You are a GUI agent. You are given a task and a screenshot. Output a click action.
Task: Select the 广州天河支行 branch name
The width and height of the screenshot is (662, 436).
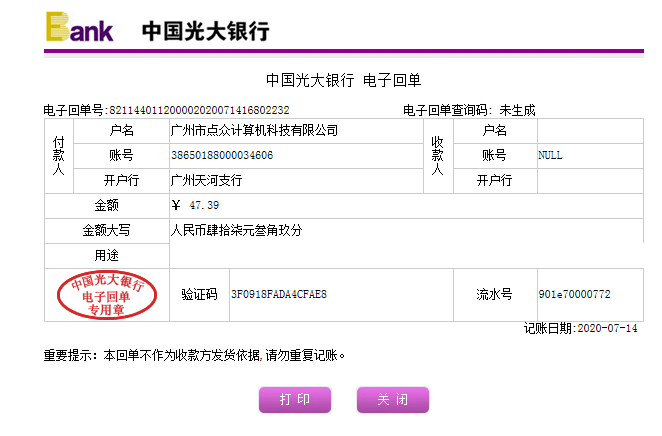[207, 181]
